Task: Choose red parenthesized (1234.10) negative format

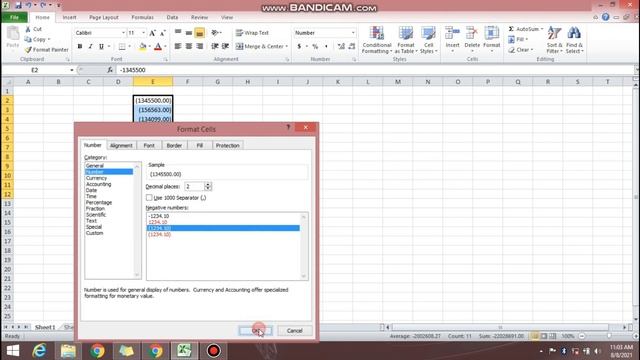Action: [159, 234]
